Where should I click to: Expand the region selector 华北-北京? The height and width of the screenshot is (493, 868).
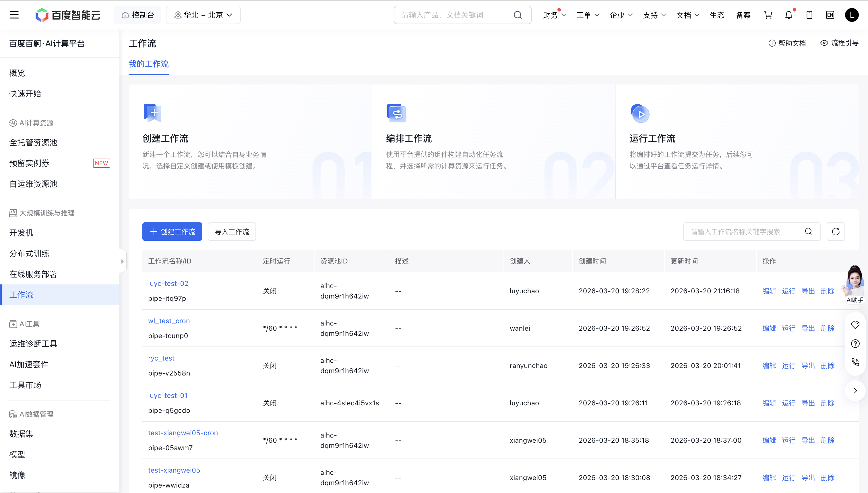(x=203, y=15)
